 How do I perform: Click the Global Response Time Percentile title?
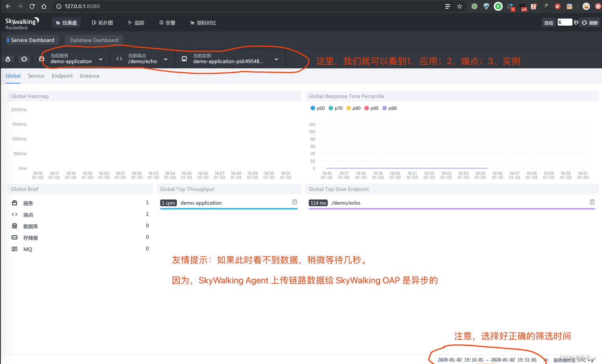tap(346, 96)
